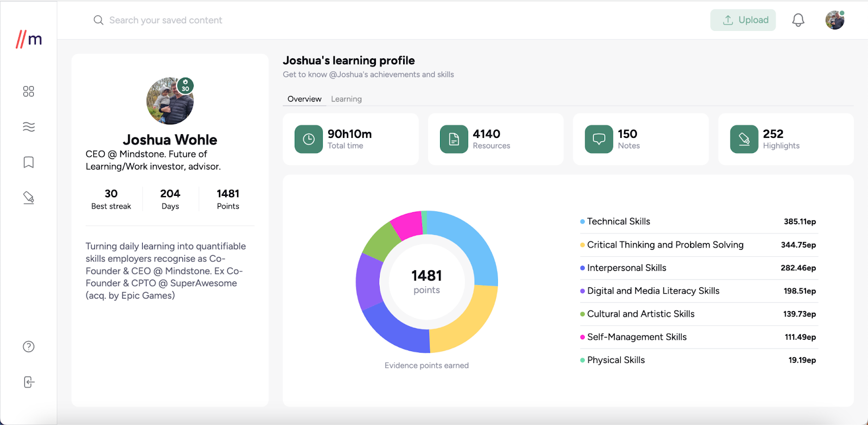Click Joshua Wohle's profile picture
The width and height of the screenshot is (868, 425).
click(x=170, y=101)
